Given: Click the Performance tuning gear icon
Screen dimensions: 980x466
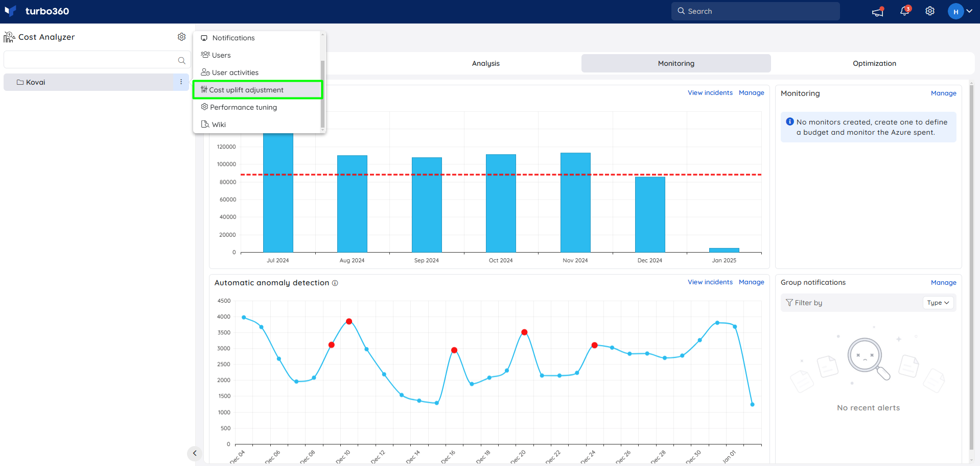Looking at the screenshot, I should pyautogui.click(x=204, y=107).
